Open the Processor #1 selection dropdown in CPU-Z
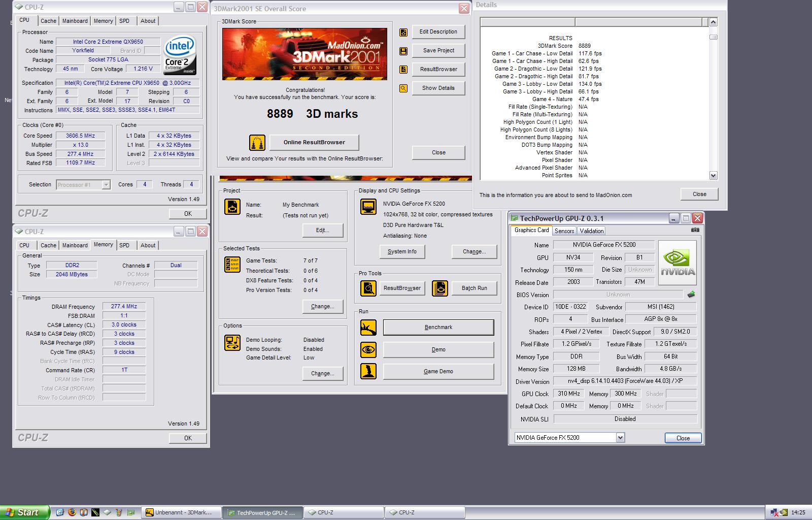Image resolution: width=812 pixels, height=520 pixels. 106,185
